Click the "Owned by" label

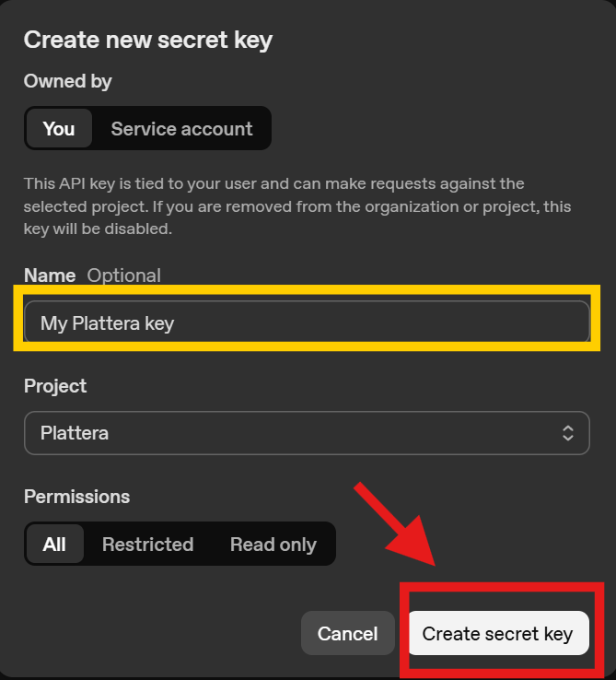[67, 81]
